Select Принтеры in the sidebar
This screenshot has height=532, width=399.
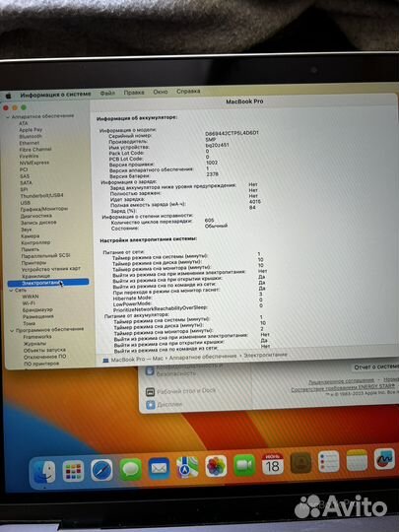33,263
